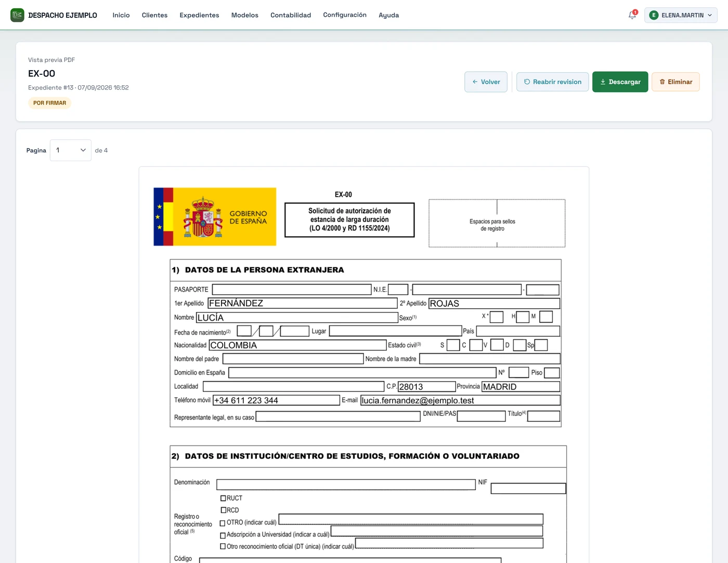Click the 1er Apellido field with FERNÁNDEZ
728x563 pixels.
[303, 303]
